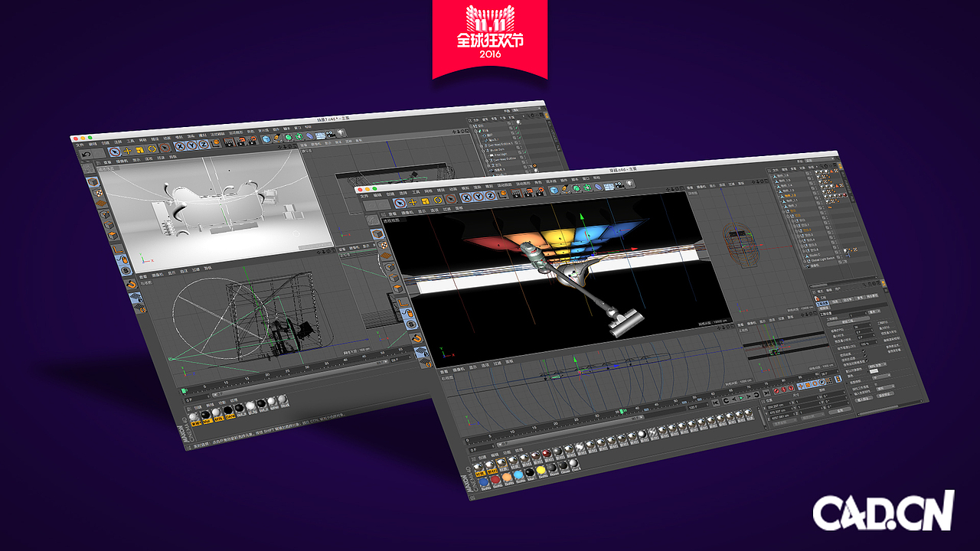Toggle the red record keyframe button
The width and height of the screenshot is (980, 551).
tap(776, 390)
